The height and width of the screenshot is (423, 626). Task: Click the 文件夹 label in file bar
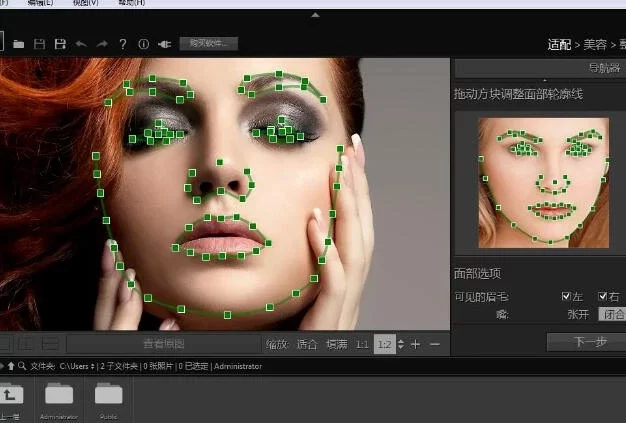click(x=42, y=366)
